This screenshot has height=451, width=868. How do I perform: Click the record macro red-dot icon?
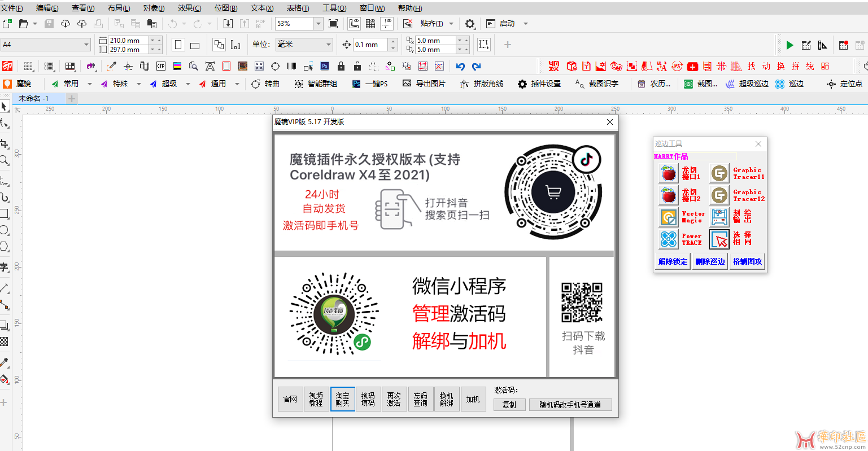point(844,45)
